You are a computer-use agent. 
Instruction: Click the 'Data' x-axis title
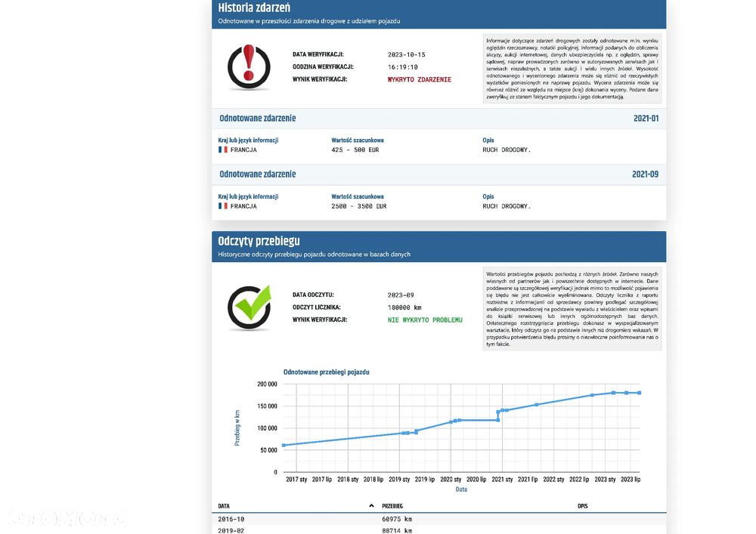pyautogui.click(x=461, y=489)
